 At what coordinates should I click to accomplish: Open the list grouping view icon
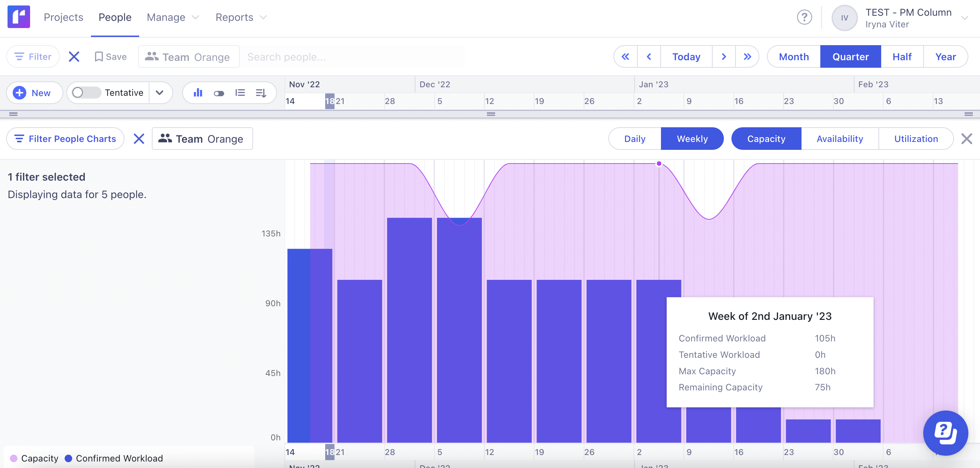click(240, 92)
